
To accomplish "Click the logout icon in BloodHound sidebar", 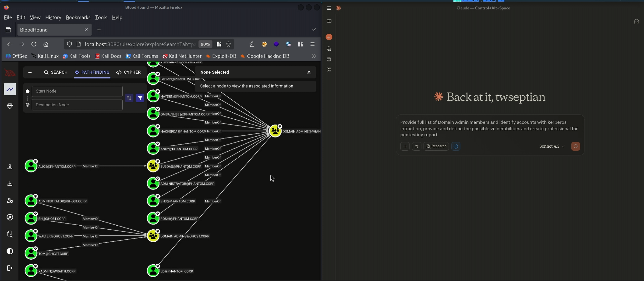I will [10, 268].
